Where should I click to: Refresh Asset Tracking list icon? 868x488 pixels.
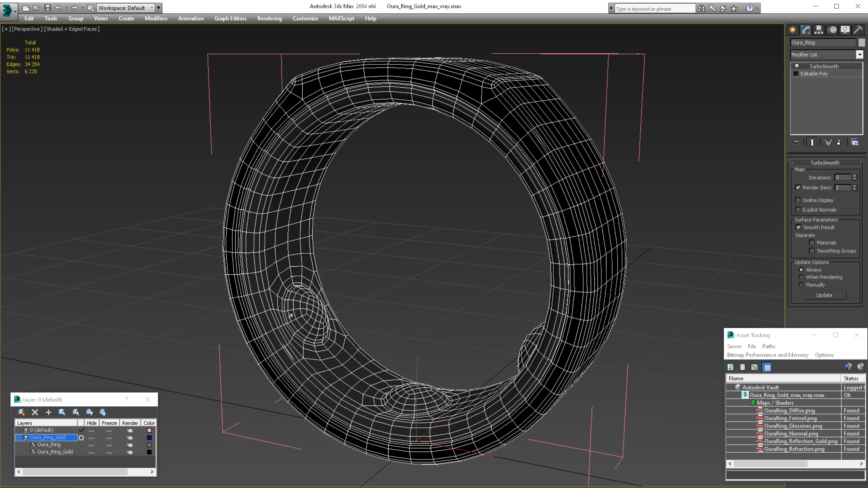[731, 368]
